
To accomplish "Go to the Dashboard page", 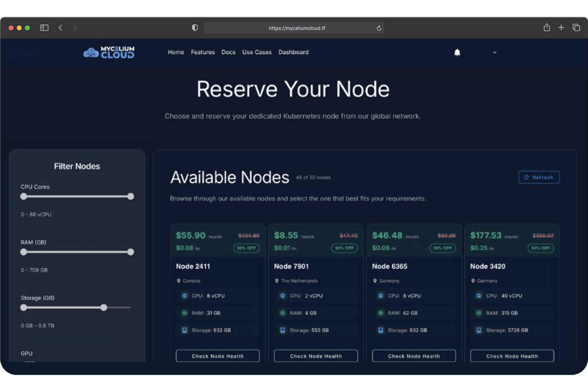I will click(x=293, y=52).
